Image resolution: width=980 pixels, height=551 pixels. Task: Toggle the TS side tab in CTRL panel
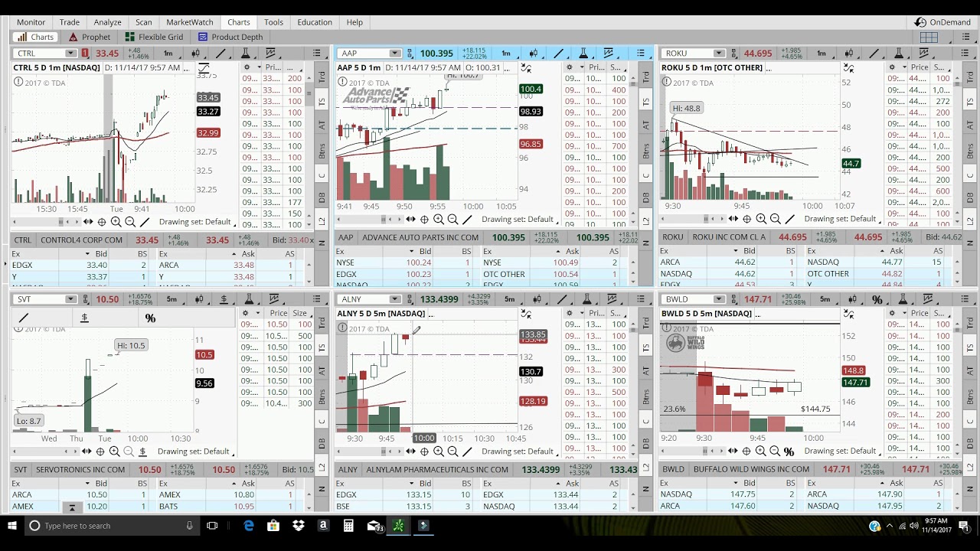coord(322,102)
